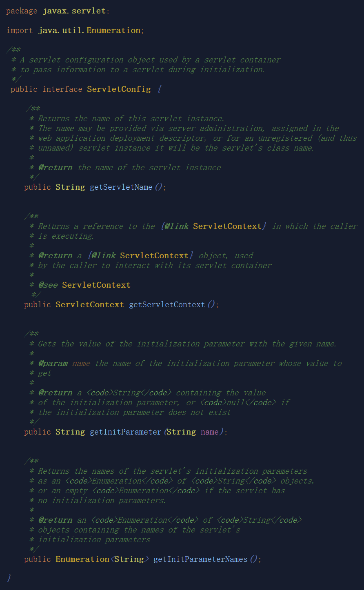Click the ServletConfig interface name
Screen dimensions: 364x590
[x=119, y=89]
